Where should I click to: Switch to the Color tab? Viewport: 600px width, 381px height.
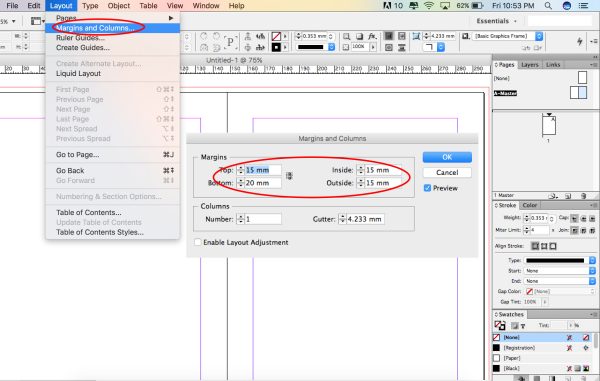[530, 205]
